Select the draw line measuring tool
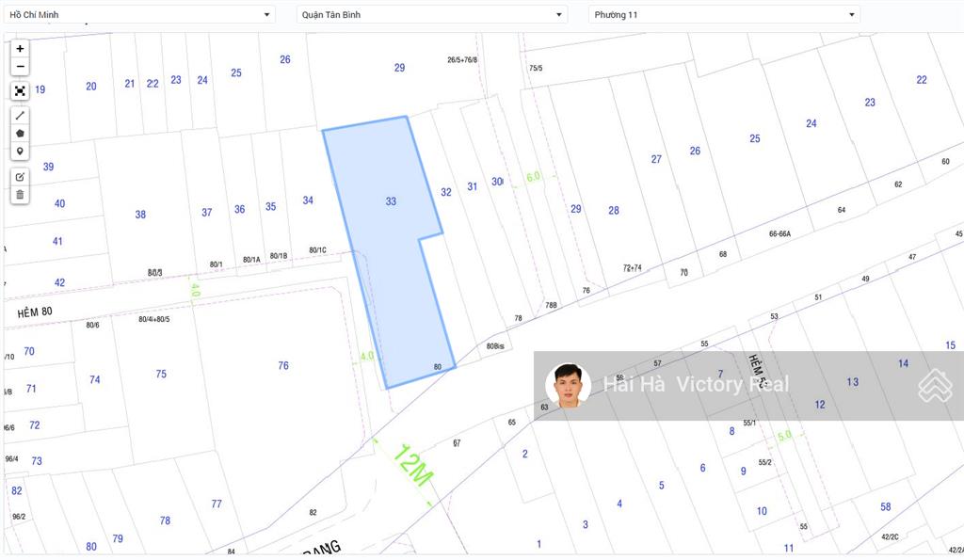The image size is (964, 560). 20,115
